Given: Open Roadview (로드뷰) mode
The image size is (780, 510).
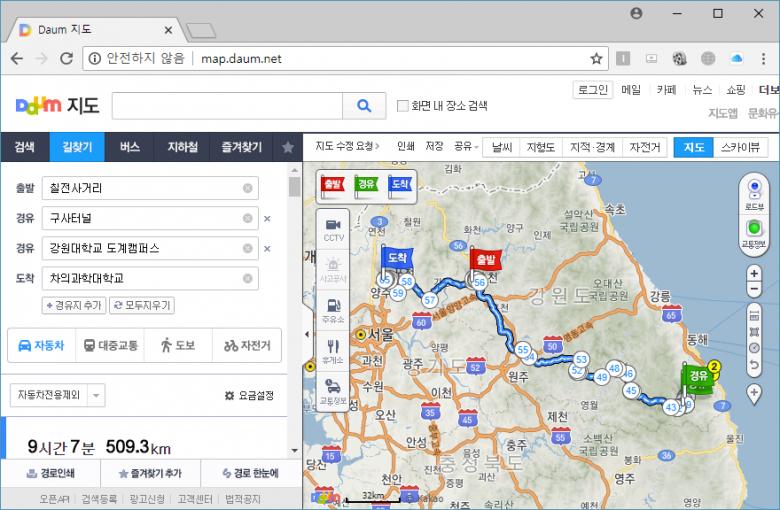Looking at the screenshot, I should click(x=754, y=191).
